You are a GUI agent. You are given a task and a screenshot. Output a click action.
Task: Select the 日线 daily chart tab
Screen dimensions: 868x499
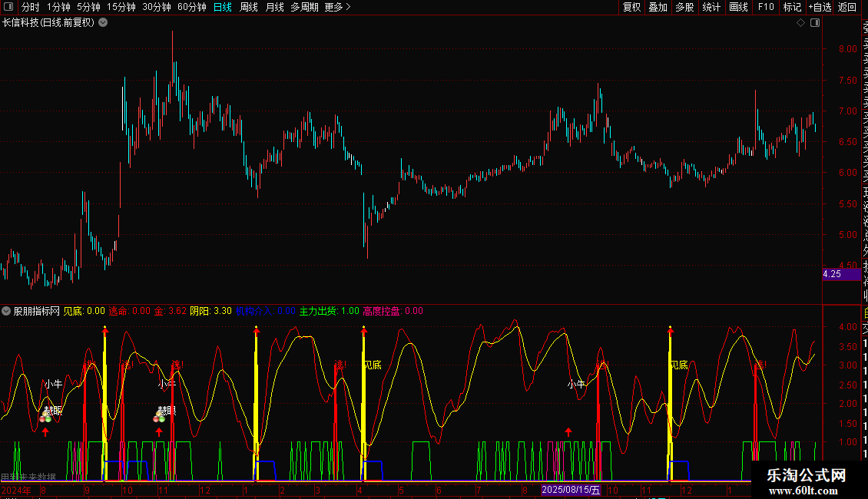click(x=223, y=7)
